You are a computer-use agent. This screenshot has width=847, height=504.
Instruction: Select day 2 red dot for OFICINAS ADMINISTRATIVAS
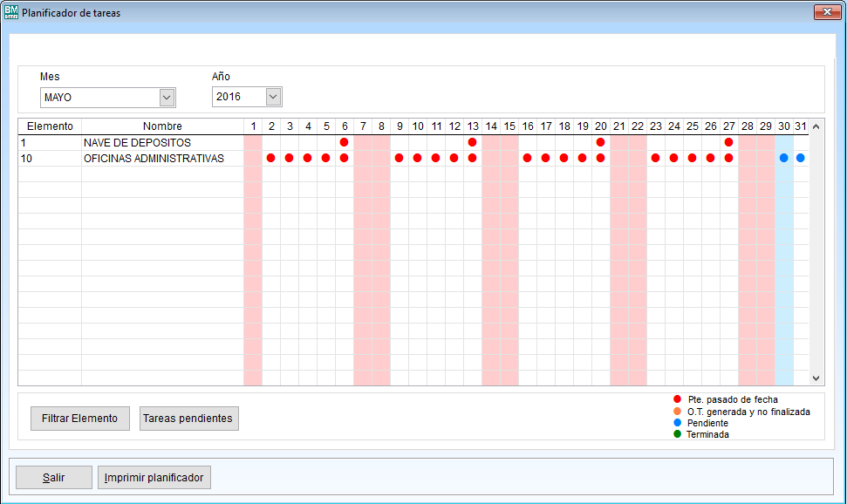click(x=270, y=158)
